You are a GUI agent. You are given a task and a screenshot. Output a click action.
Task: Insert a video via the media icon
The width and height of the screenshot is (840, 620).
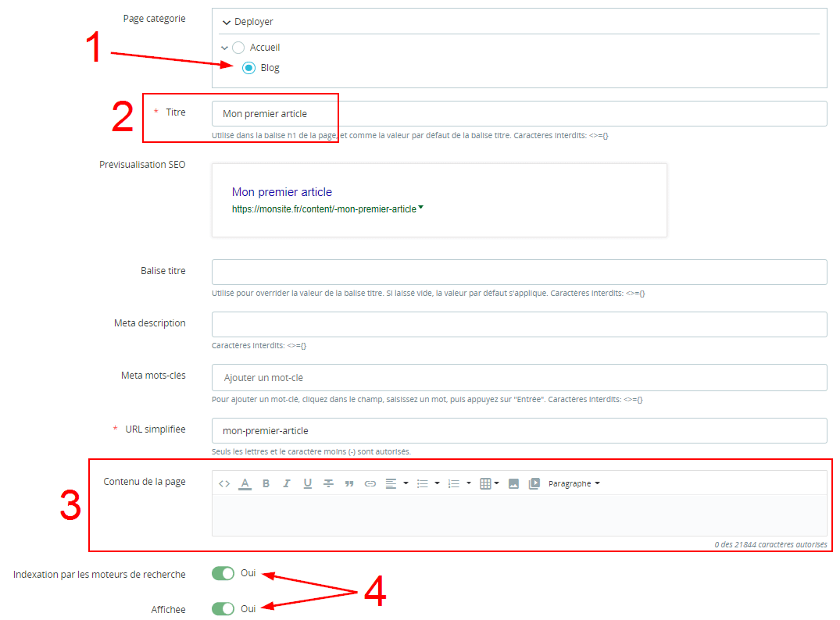click(534, 484)
